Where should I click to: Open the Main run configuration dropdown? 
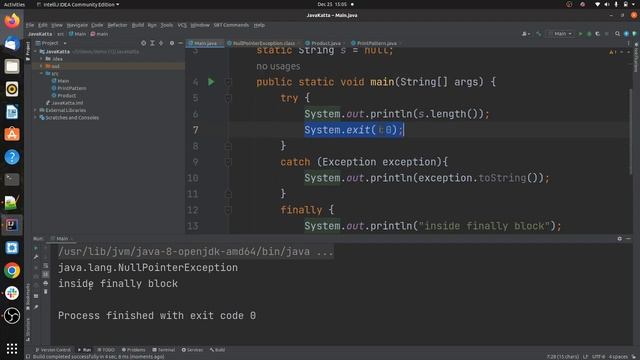[x=560, y=34]
